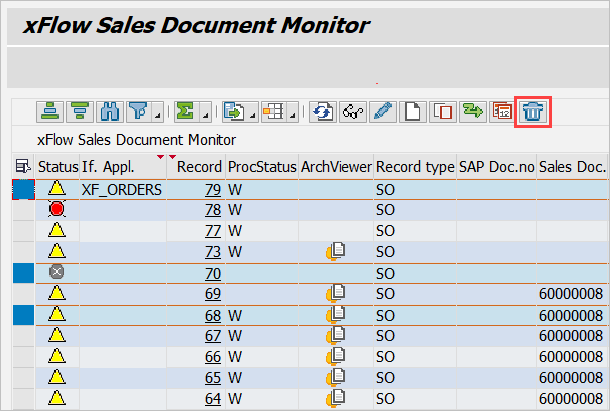
Task: Select the row of record 79
Action: click(x=21, y=189)
